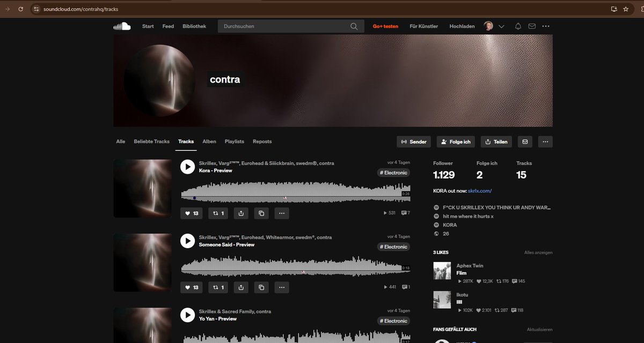
Task: Start the Sender station button
Action: tap(414, 141)
